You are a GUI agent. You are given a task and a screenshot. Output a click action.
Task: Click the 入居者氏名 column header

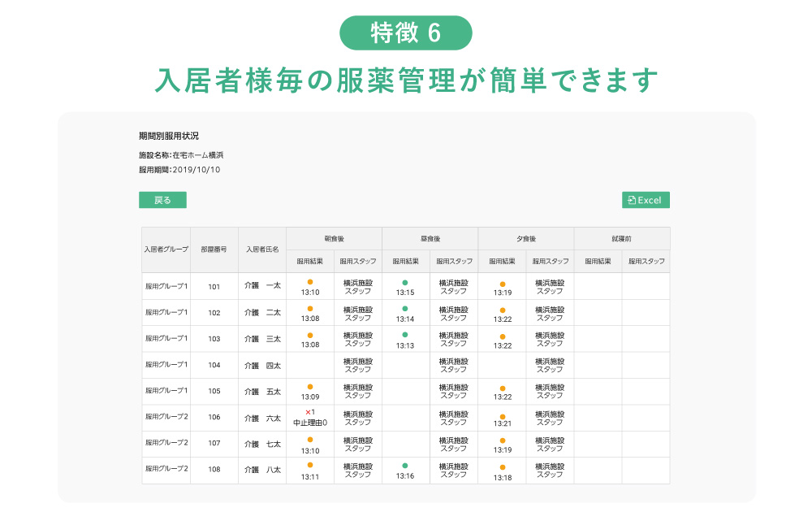pyautogui.click(x=262, y=249)
